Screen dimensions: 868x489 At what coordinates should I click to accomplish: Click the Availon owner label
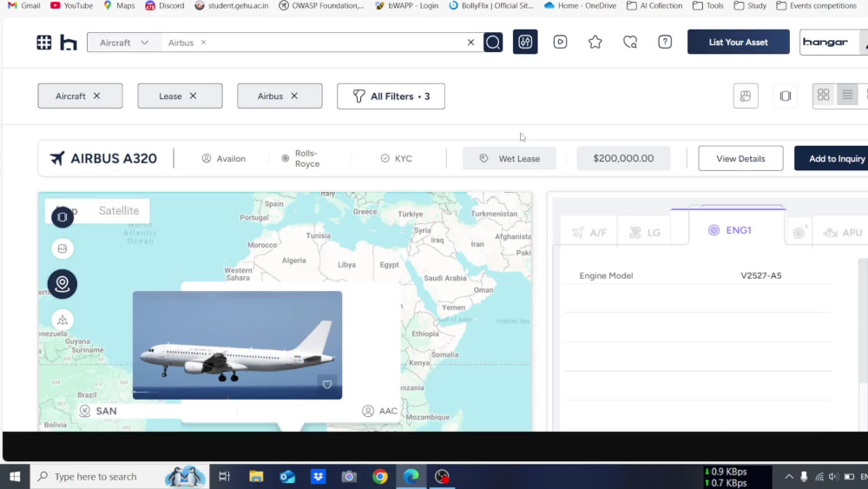[224, 158]
